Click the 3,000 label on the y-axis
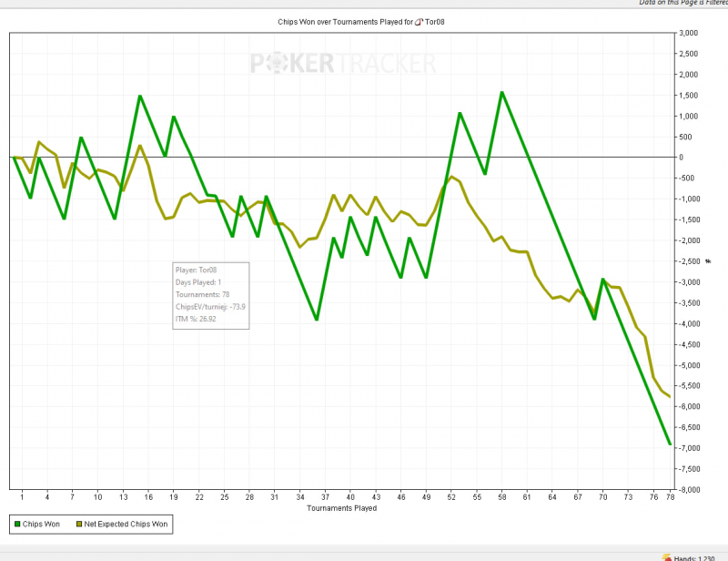Viewport: 728px width, 561px height. coord(689,33)
